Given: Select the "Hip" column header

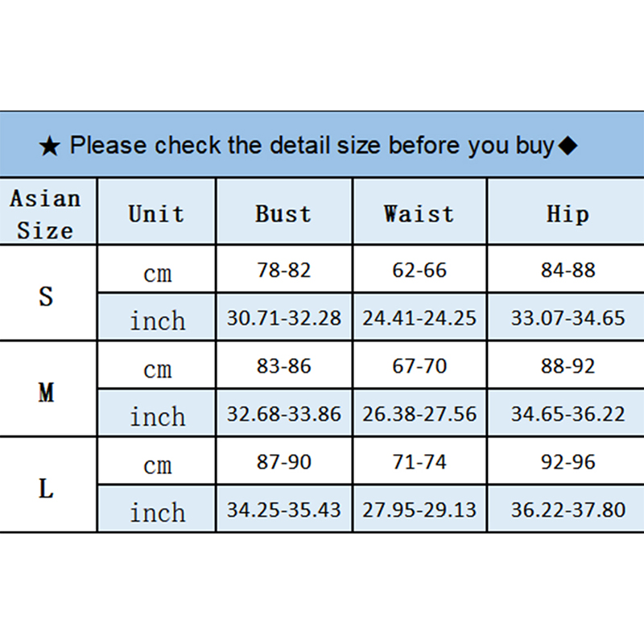Looking at the screenshot, I should [x=568, y=214].
